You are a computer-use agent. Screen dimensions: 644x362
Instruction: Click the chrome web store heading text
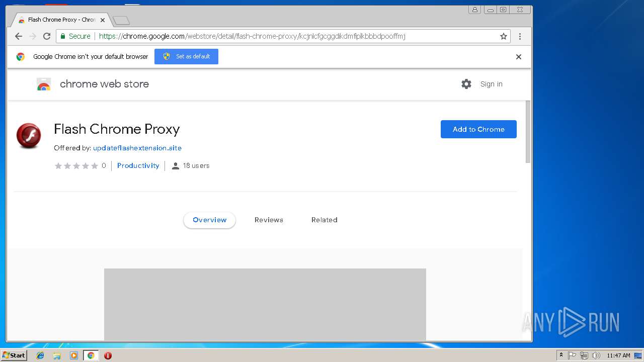104,84
